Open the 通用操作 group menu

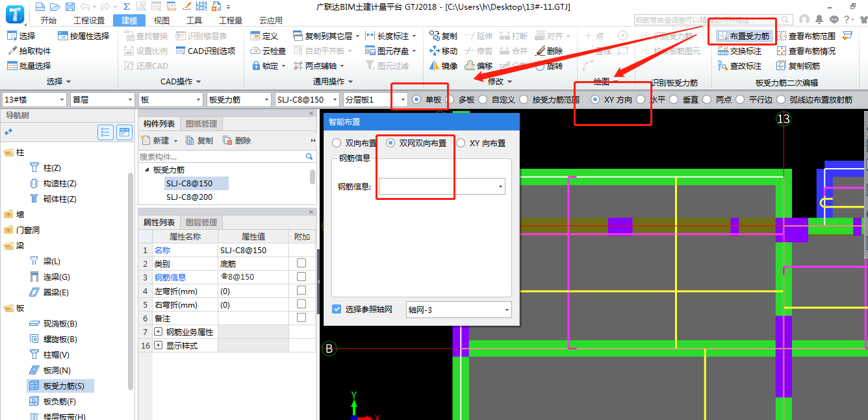pyautogui.click(x=333, y=81)
